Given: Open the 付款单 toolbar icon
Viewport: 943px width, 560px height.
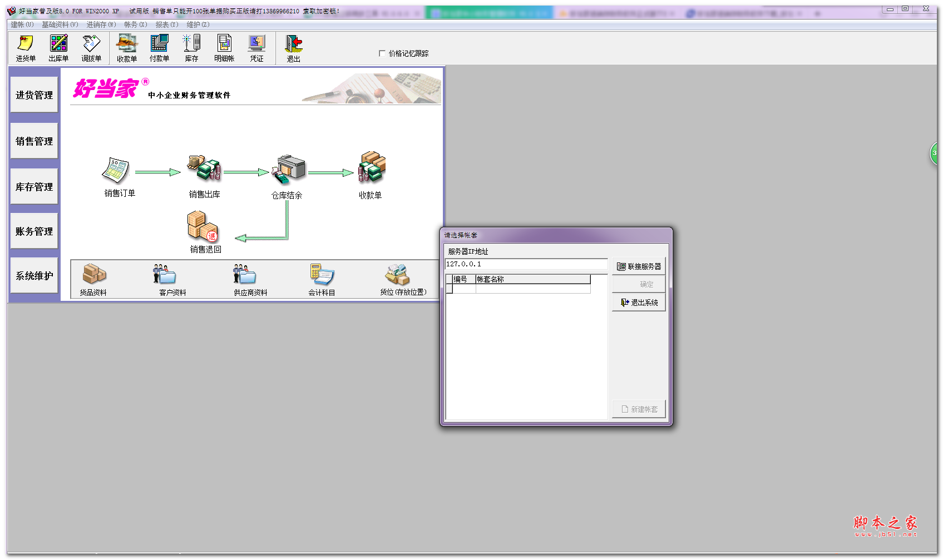Looking at the screenshot, I should point(159,48).
